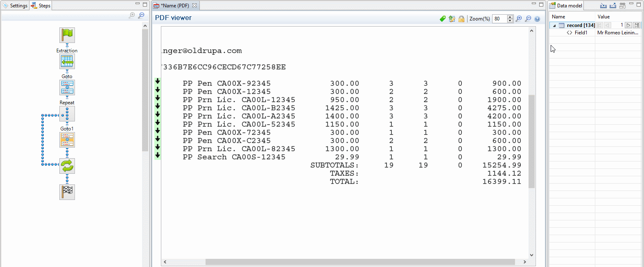Go to next record arrow button
Screen dimensions: 644x267
(628, 25)
